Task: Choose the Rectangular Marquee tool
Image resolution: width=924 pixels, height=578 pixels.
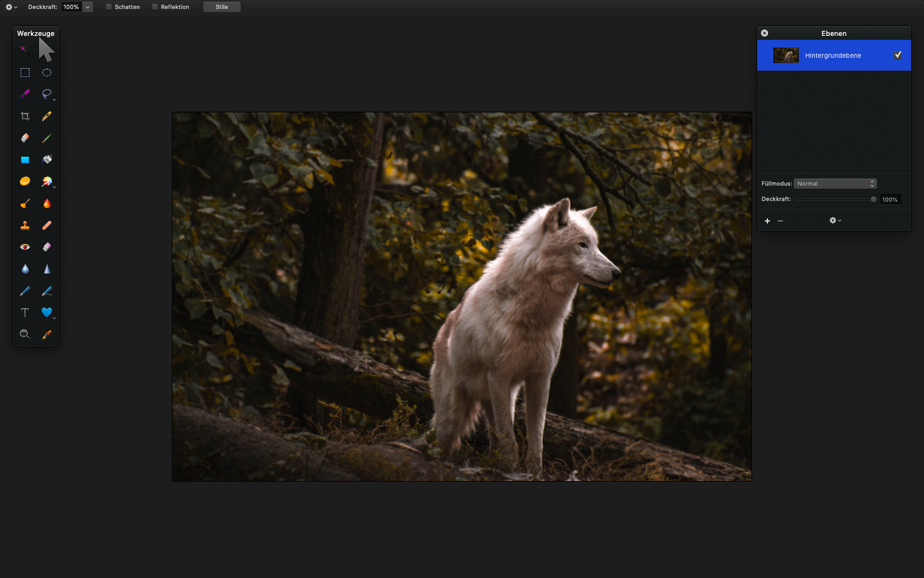Action: pos(25,73)
